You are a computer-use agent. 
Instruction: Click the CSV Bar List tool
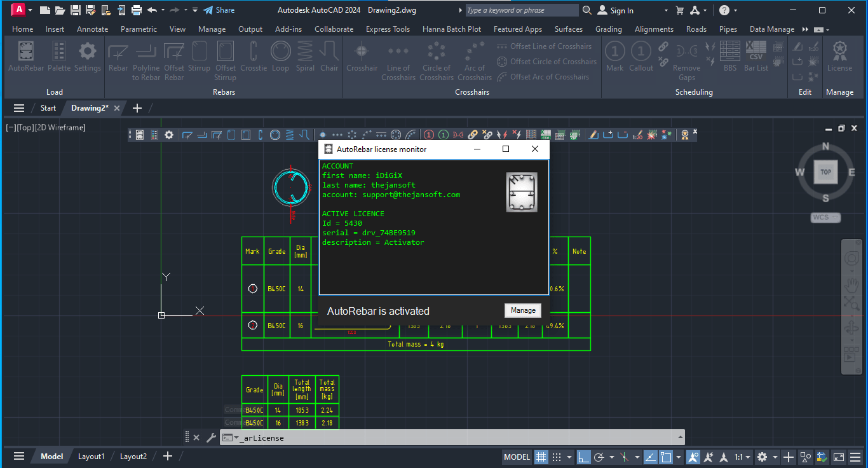point(756,57)
